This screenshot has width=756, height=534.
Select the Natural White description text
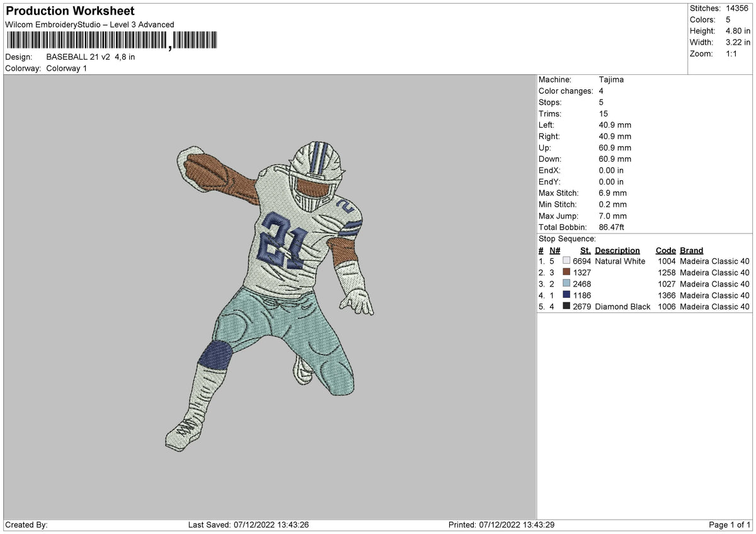(x=620, y=261)
